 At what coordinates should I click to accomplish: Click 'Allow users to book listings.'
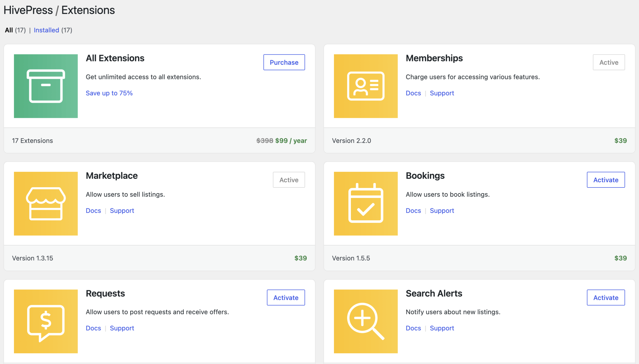(448, 194)
